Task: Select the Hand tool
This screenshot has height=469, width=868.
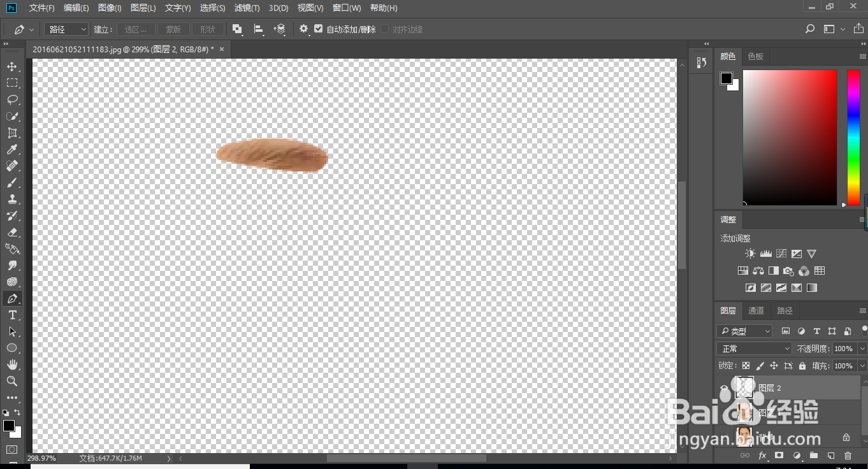Action: pos(11,365)
